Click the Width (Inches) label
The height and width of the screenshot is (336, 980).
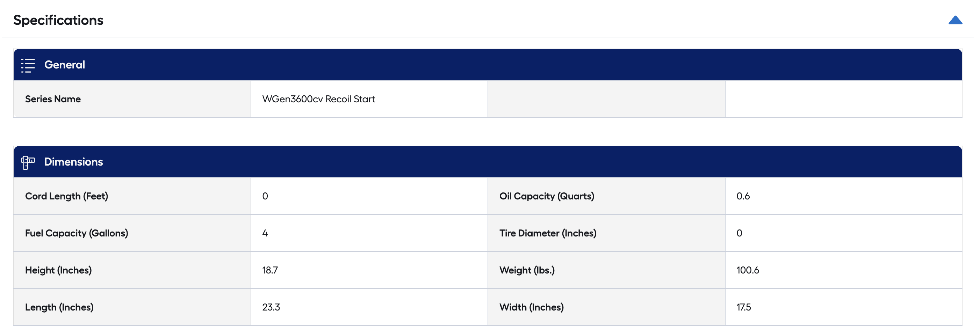531,307
